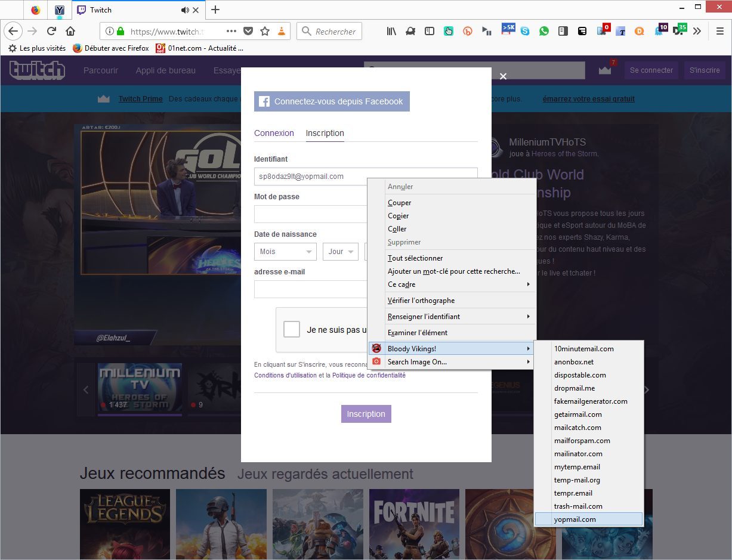Image resolution: width=732 pixels, height=560 pixels.
Task: Pick 10minutemail.com from the submenu
Action: pyautogui.click(x=589, y=349)
